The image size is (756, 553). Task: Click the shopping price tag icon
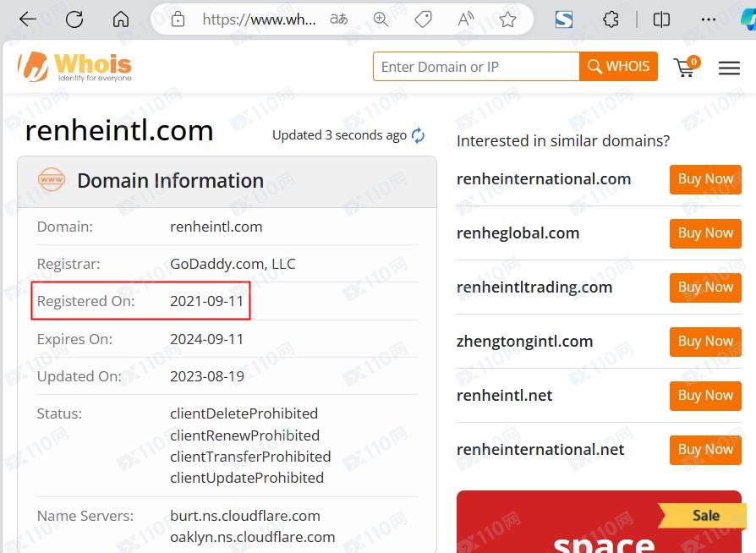pos(424,19)
